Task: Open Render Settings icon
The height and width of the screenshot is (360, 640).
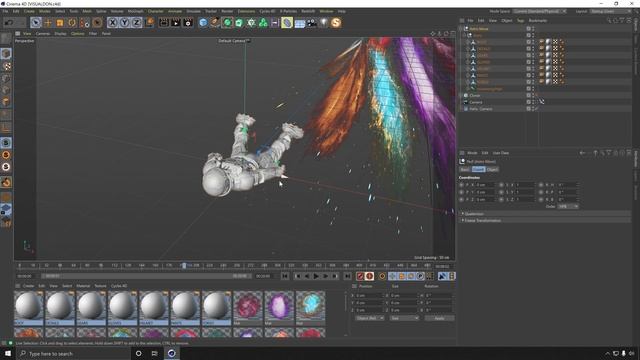Action: pyautogui.click(x=188, y=22)
